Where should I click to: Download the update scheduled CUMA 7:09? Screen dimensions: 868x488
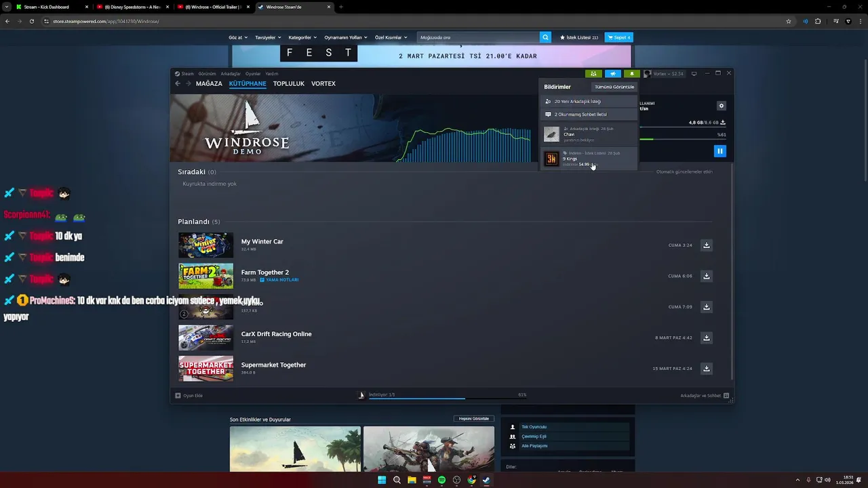click(x=707, y=307)
